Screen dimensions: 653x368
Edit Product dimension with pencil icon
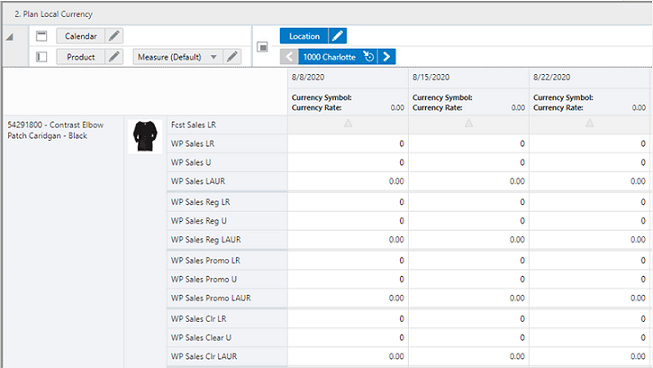tap(114, 57)
